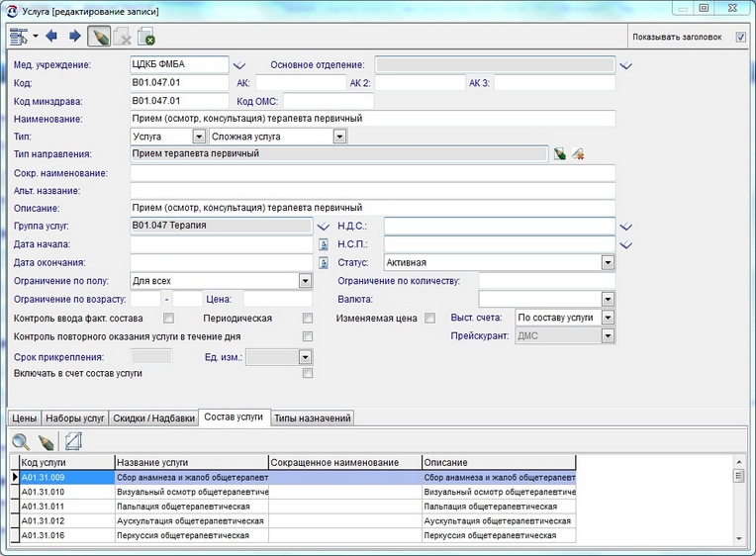The image size is (756, 556).
Task: Enable Контроль повторного оказания услуги checkbox
Action: 307,336
